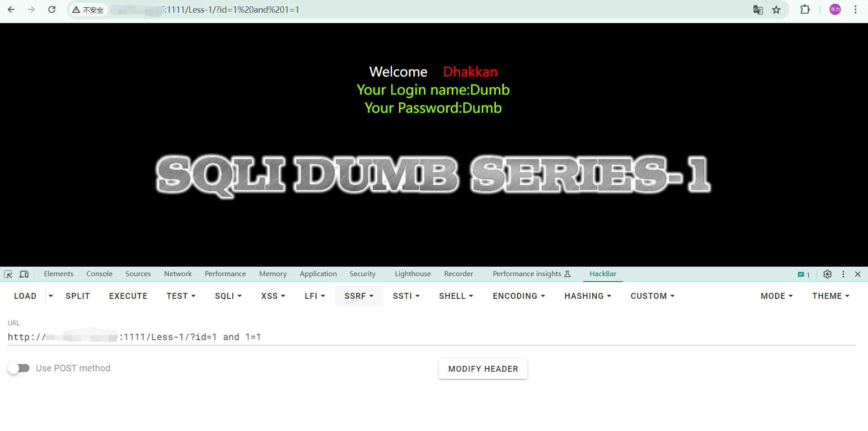The width and height of the screenshot is (868, 431).
Task: Open DevTools settings gear
Action: pyautogui.click(x=827, y=274)
